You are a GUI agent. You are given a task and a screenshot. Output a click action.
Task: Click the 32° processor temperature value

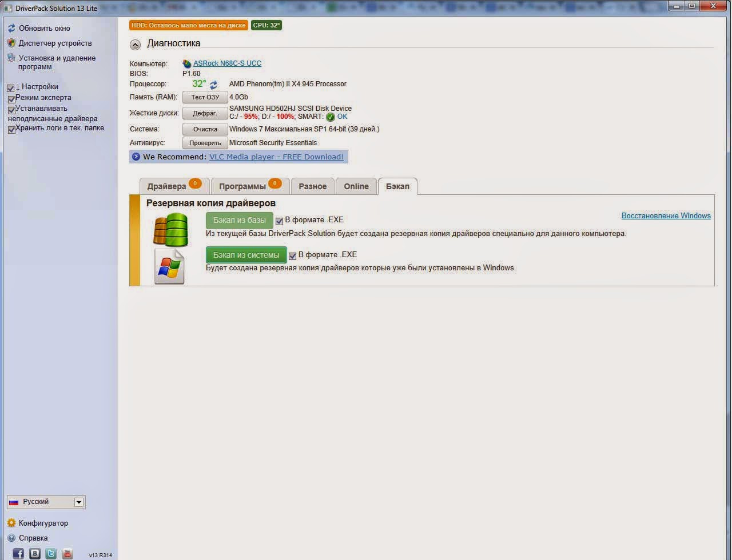click(x=199, y=84)
